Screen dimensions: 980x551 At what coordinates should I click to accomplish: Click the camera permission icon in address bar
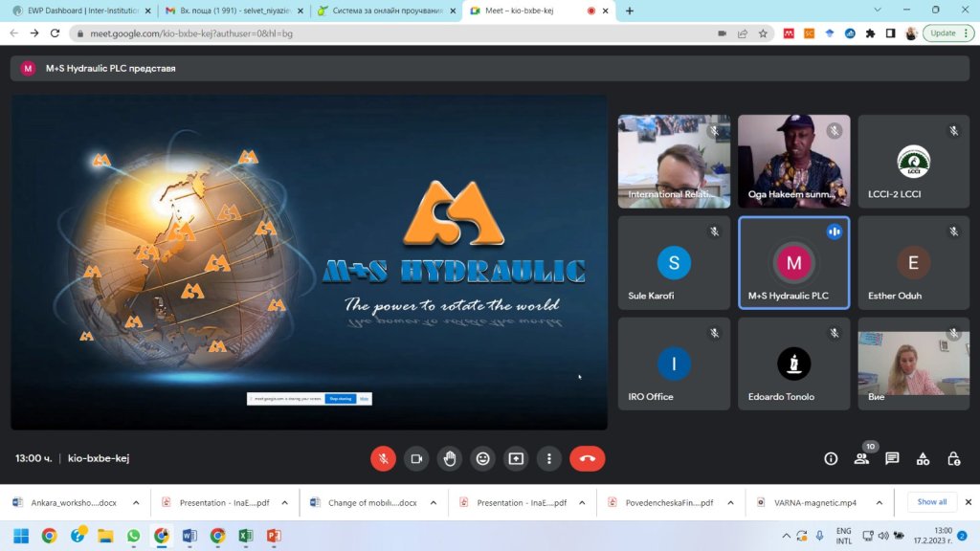coord(722,33)
